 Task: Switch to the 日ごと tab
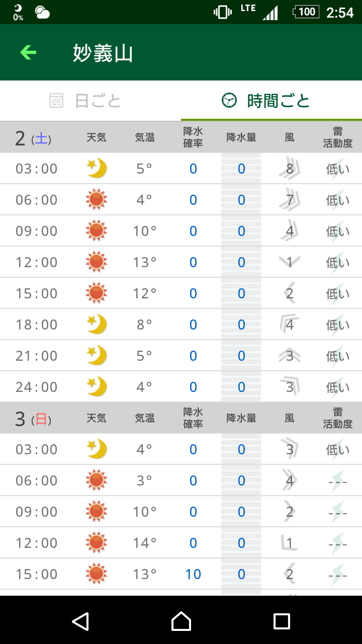click(x=90, y=101)
